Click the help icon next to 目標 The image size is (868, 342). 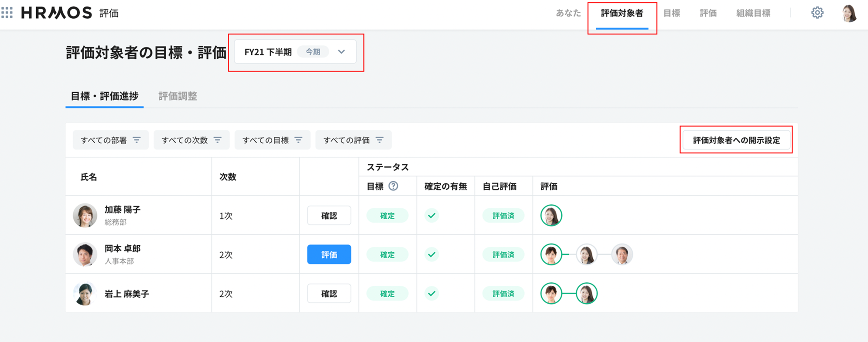coord(393,186)
